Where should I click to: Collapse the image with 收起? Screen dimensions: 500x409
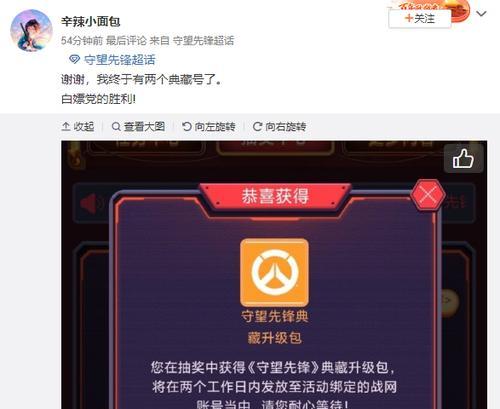coord(78,127)
